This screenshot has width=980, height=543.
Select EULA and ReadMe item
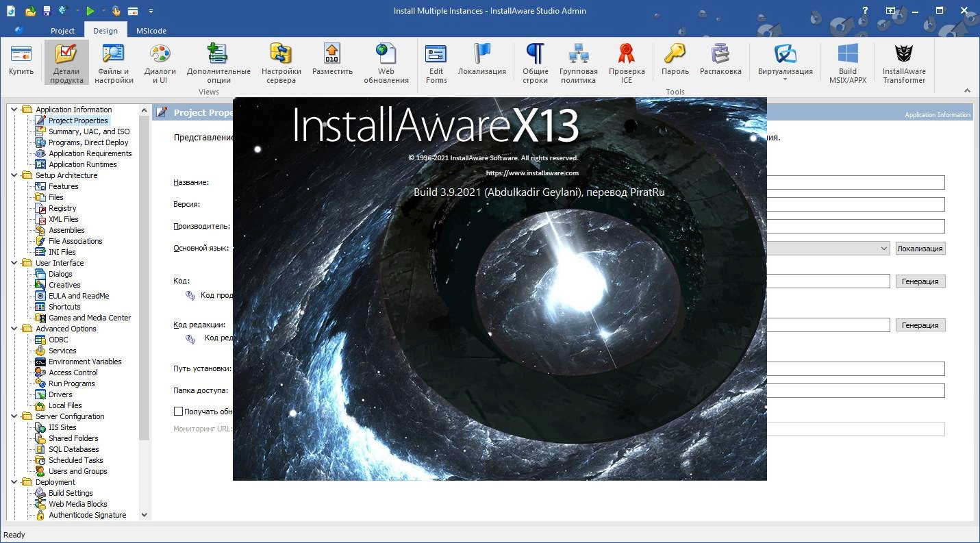79,296
